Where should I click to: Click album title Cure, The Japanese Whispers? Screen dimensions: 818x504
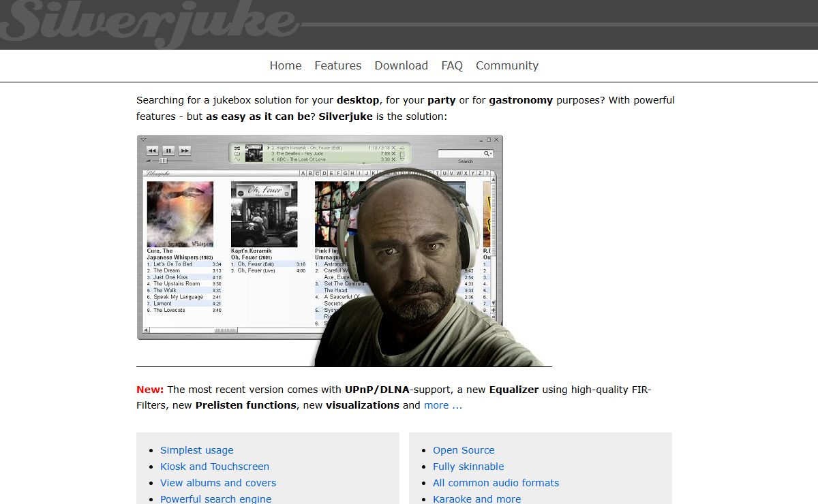tap(181, 254)
